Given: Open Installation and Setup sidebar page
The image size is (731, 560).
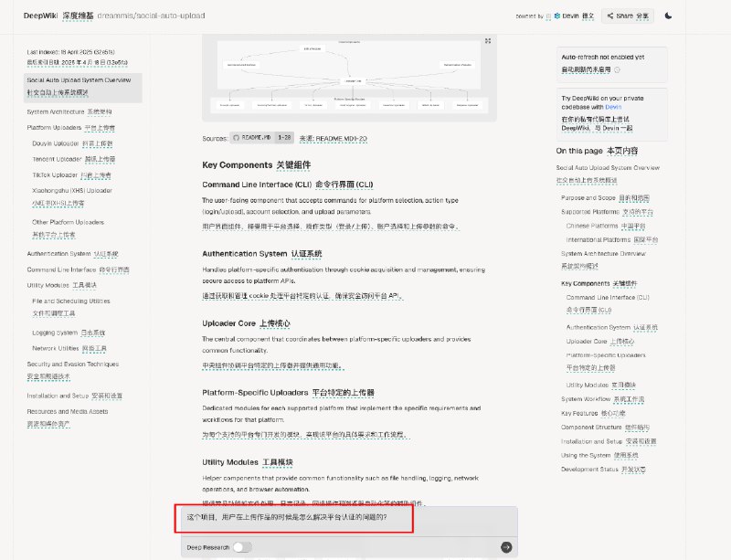Looking at the screenshot, I should point(75,396).
